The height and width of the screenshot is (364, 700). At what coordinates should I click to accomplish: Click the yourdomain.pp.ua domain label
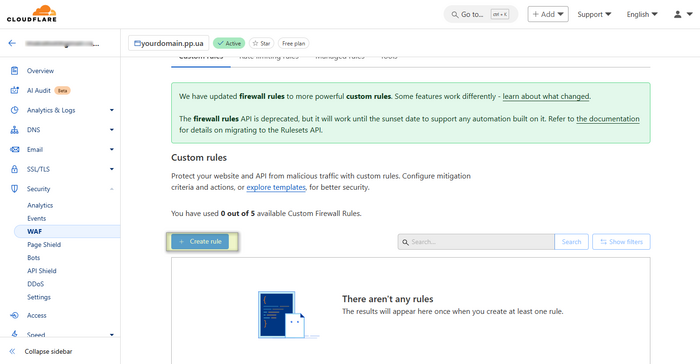169,43
